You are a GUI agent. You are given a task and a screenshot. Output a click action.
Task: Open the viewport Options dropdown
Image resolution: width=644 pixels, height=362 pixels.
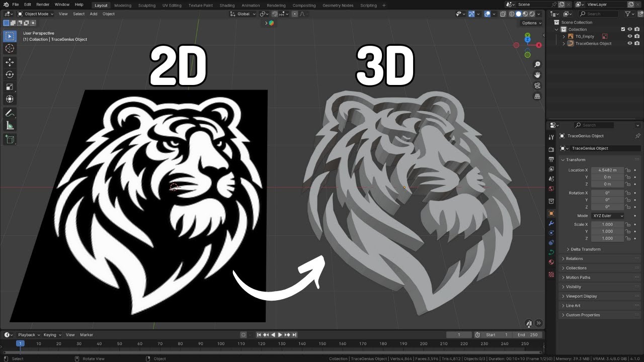[x=531, y=23]
